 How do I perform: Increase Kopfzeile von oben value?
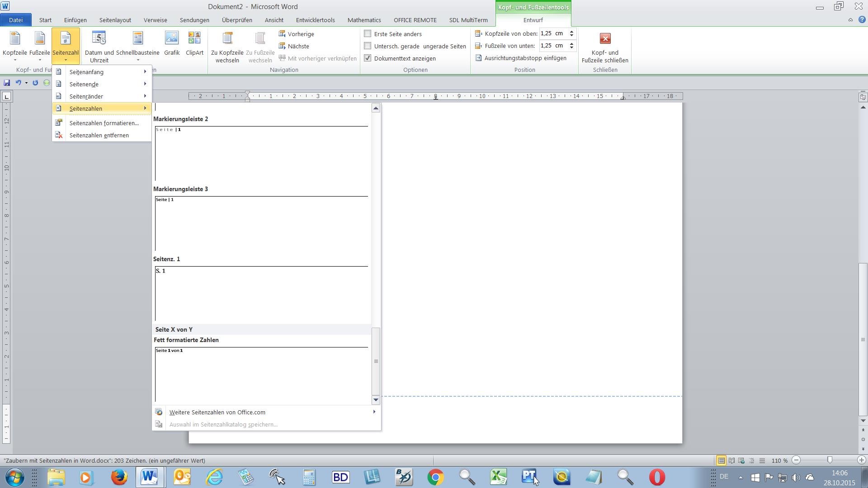(571, 32)
